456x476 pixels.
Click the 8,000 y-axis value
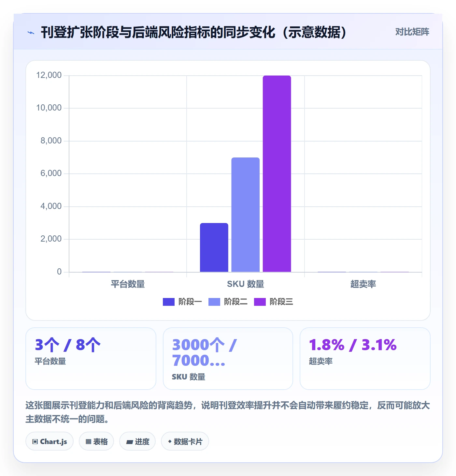51,141
